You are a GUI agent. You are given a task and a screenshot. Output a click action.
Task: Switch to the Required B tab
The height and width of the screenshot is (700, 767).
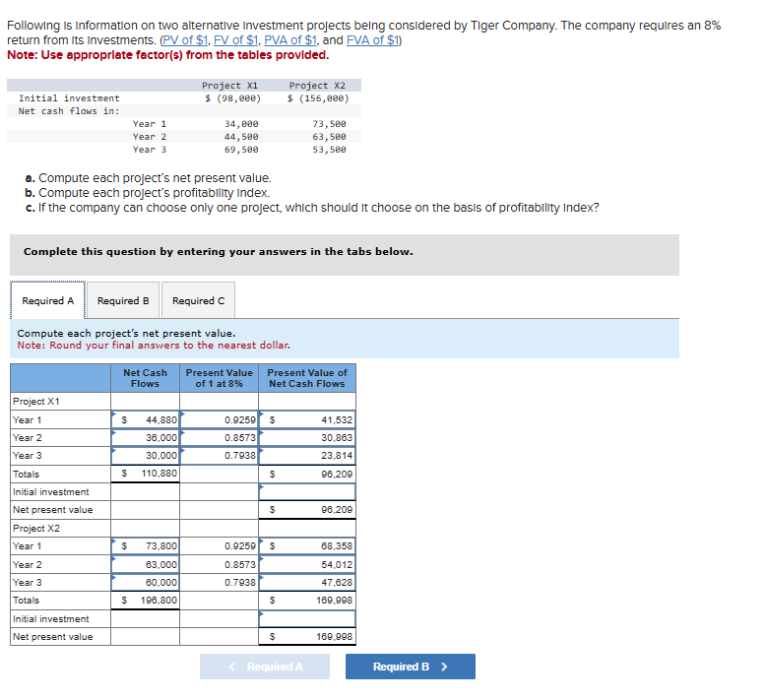[x=123, y=300]
